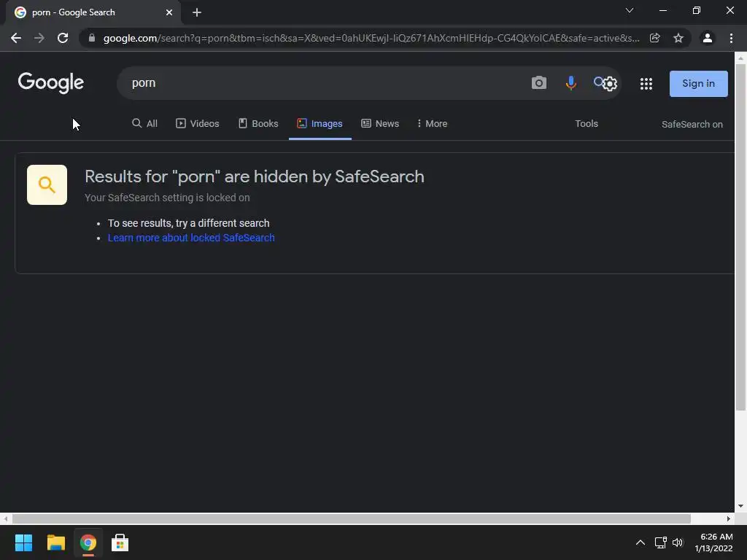Click the yellow SafeSearch magnifier icon
This screenshot has width=747, height=560.
tap(47, 184)
